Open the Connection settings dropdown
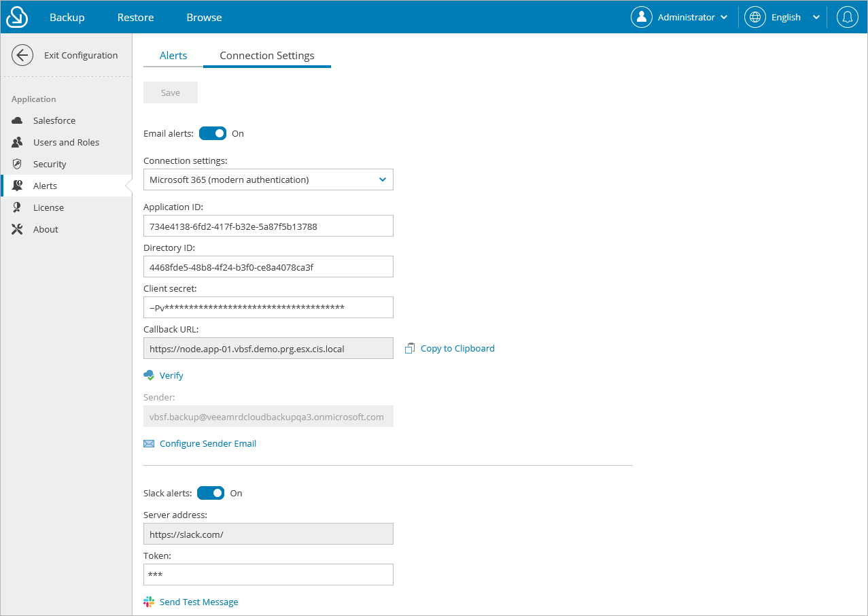Image resolution: width=868 pixels, height=616 pixels. click(x=268, y=179)
